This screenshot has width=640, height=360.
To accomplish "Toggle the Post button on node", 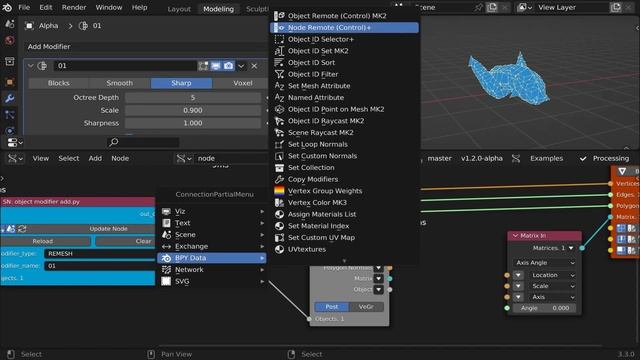I will tap(331, 307).
